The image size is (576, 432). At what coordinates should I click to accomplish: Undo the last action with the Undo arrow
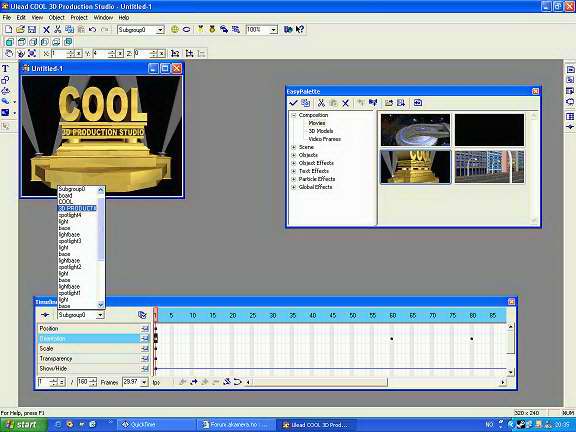click(93, 29)
